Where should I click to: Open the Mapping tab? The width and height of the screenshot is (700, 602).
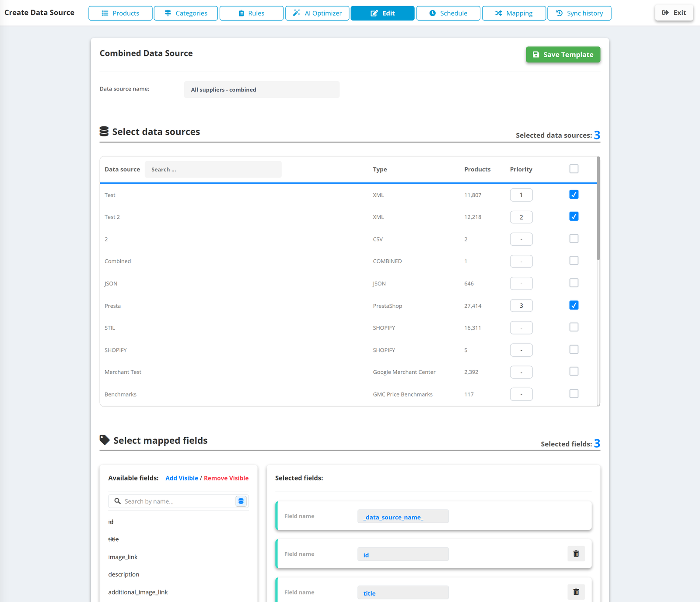coord(514,13)
